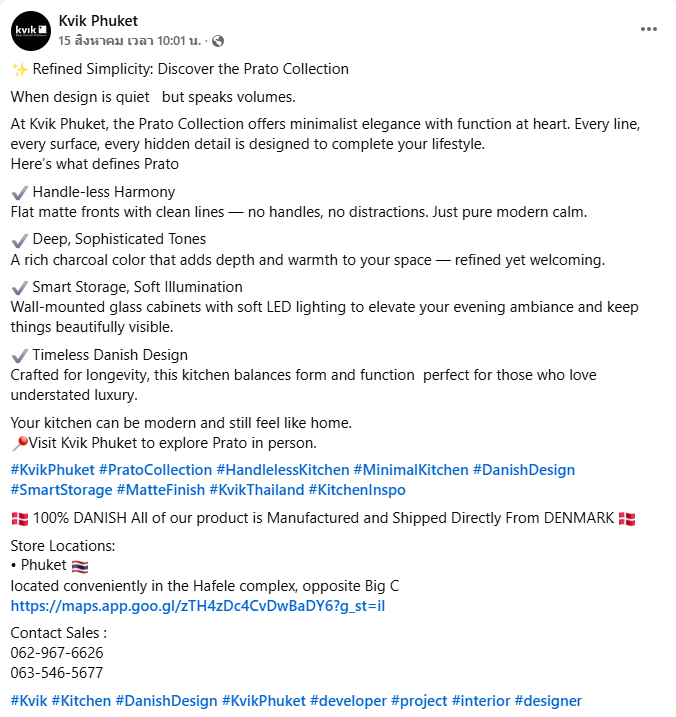This screenshot has width=676, height=717.
Task: Open the #PratoCollection hashtag
Action: (x=155, y=470)
